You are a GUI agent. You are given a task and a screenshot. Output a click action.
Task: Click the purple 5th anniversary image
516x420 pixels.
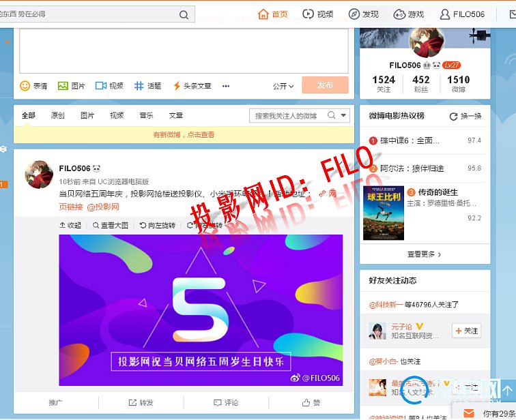coord(201,310)
